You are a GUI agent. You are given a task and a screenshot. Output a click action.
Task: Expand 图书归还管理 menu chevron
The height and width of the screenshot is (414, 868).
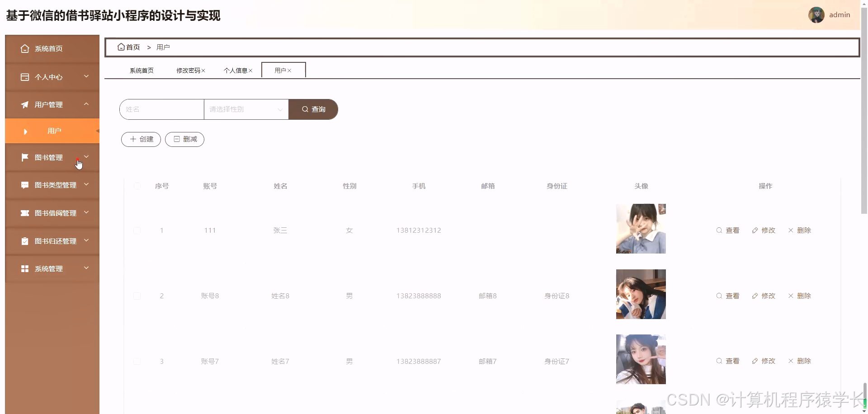86,240
